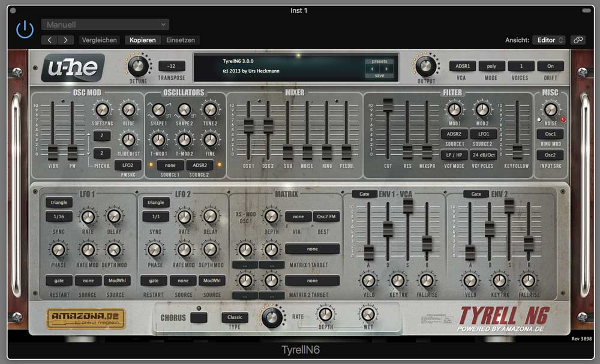Viewport: 600px width, 364px height.
Task: Adjust the Chorus Wet knob
Action: pos(368,314)
